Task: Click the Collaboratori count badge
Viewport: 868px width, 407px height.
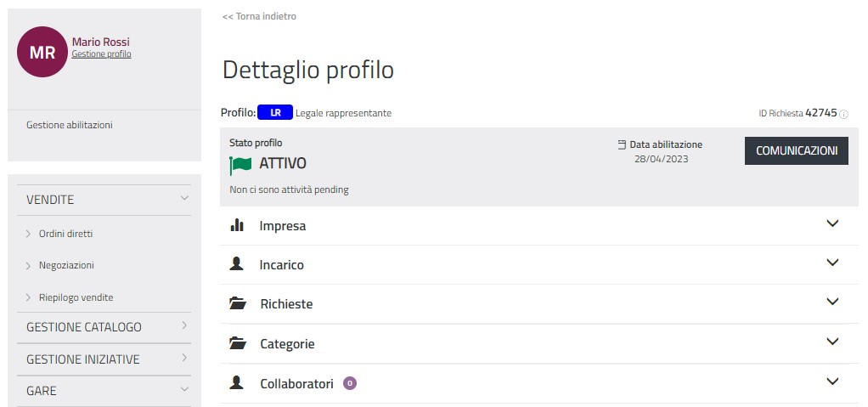Action: tap(349, 383)
